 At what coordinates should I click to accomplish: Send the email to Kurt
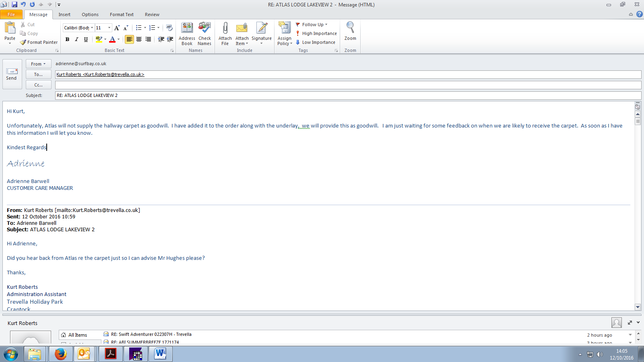point(12,74)
